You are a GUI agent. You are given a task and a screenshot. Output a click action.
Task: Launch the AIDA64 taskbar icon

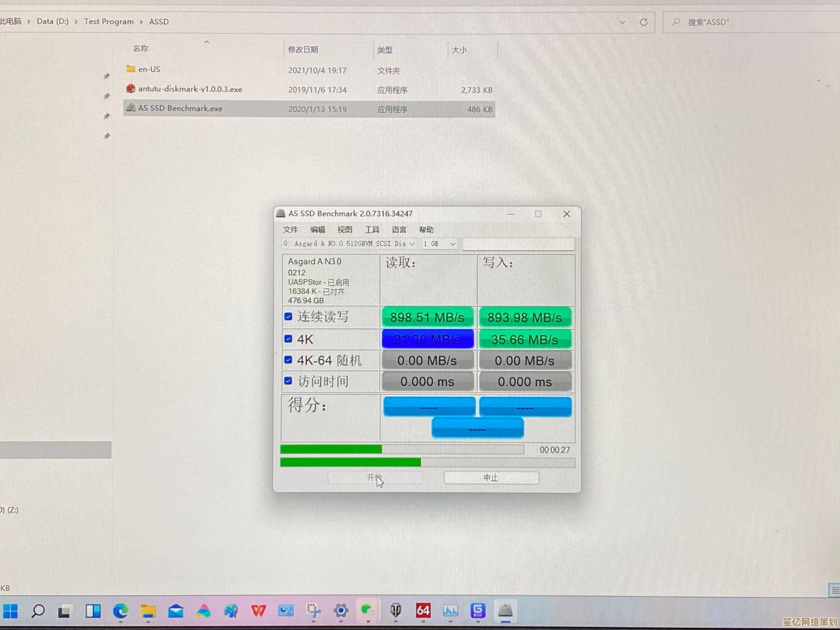coord(423,611)
